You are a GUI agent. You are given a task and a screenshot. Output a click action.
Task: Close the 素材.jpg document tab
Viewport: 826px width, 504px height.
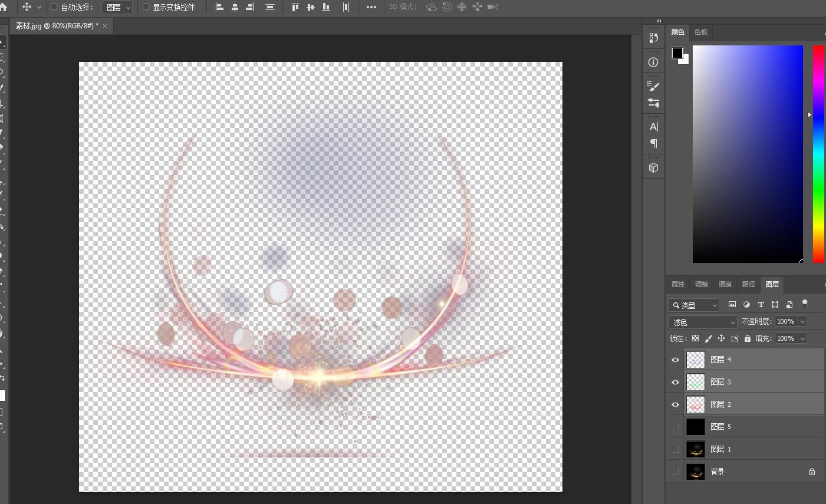(105, 26)
